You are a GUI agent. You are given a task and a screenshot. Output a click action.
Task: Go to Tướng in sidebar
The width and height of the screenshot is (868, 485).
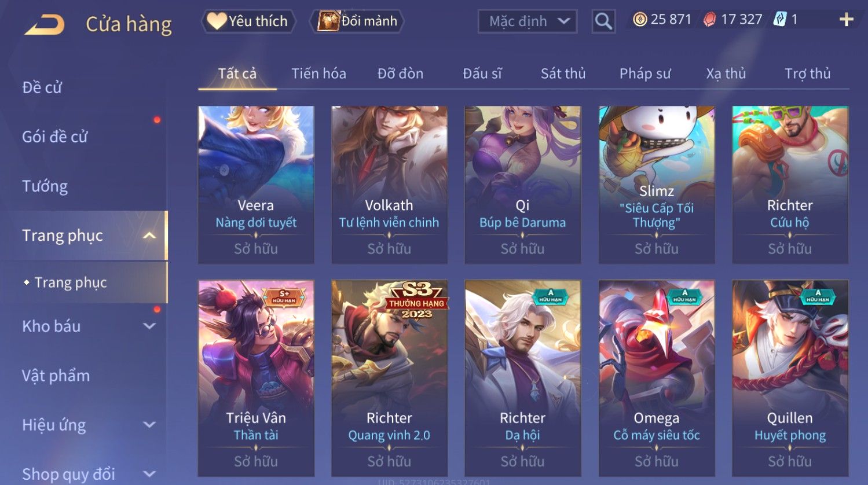coord(45,186)
